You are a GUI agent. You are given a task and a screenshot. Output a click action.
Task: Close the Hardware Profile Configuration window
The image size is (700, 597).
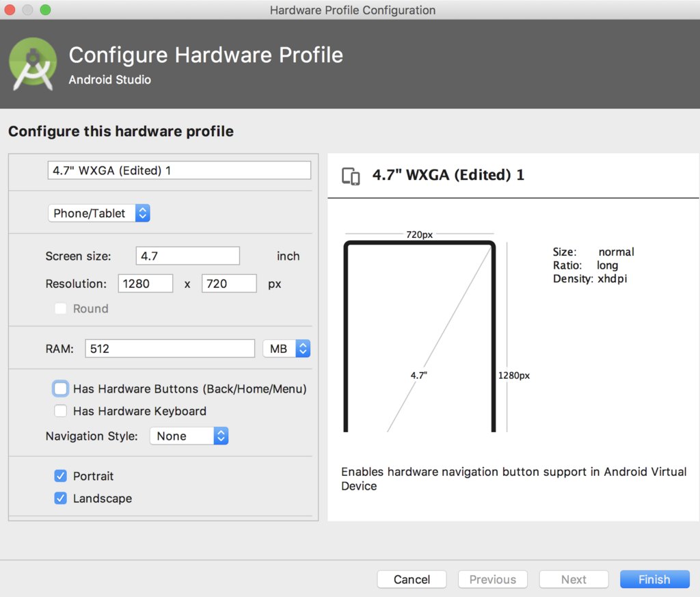pyautogui.click(x=10, y=10)
